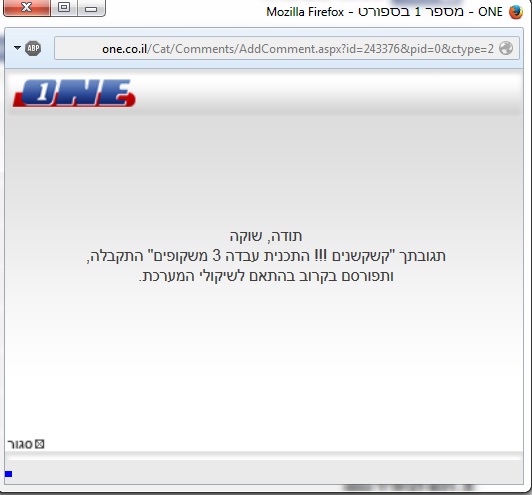The image size is (532, 495).
Task: Click the line starting "ותפורסם בקרוב"
Action: click(266, 276)
